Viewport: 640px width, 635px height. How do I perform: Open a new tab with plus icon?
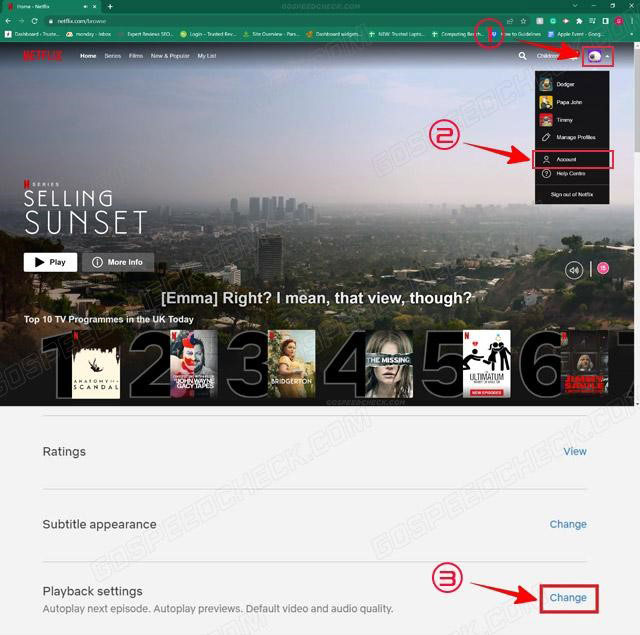110,7
